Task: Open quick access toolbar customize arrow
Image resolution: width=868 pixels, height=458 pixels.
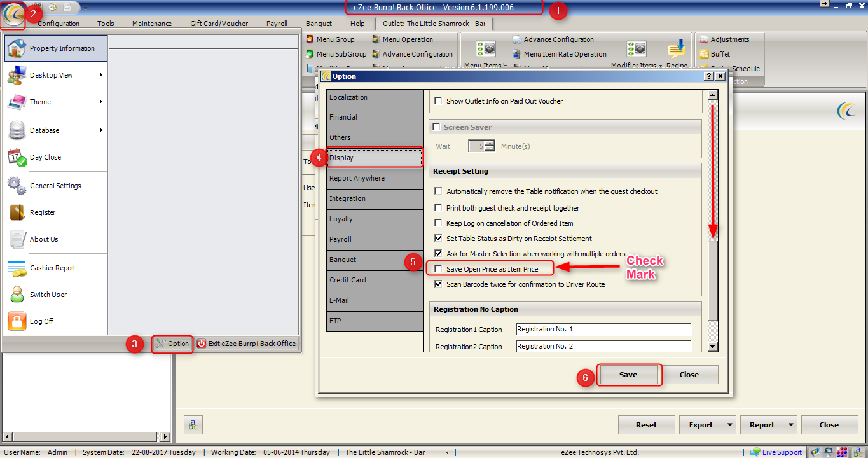Action: [x=85, y=7]
